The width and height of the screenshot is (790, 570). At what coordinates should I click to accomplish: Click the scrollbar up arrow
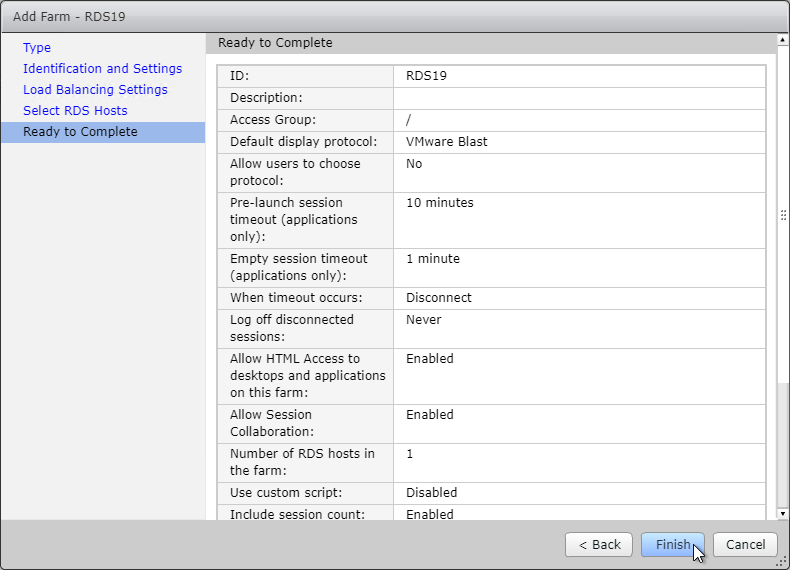point(782,39)
